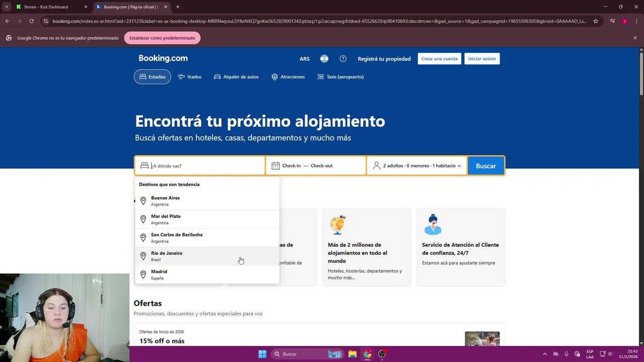Select the Alquiler de autos car icon

(217, 77)
